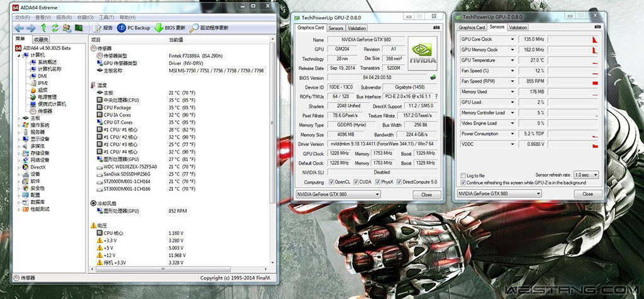Collapse 计算机 node in AIDA64 tree
Screen dimensions: 644x299
[19, 55]
